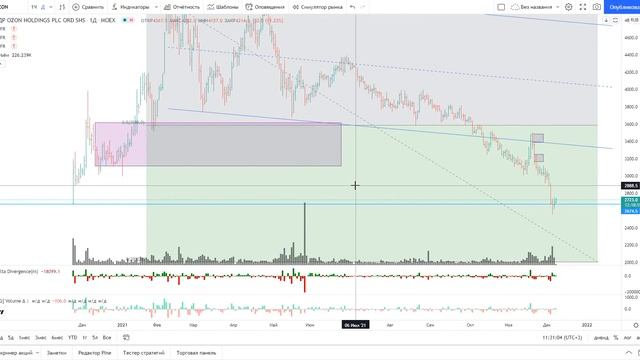This screenshot has width=640, height=360.
Task: Click the down-arrow icon above price scale
Action: click(606, 20)
